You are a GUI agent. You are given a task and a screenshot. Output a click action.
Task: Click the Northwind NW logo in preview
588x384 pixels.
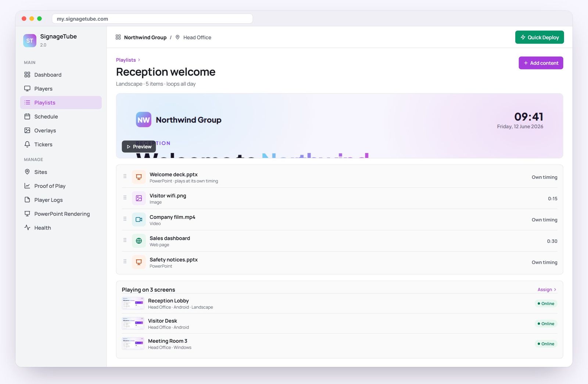point(144,120)
